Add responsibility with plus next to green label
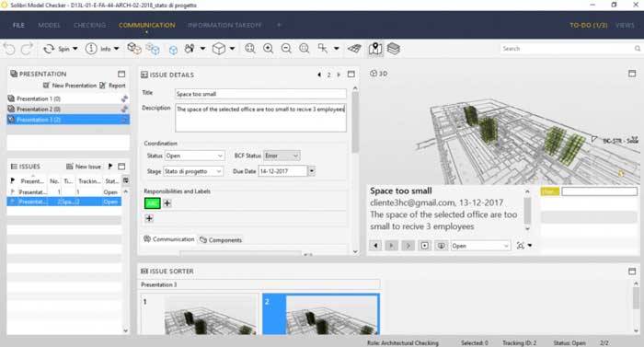Screen dimensions: 644x347 coord(167,203)
